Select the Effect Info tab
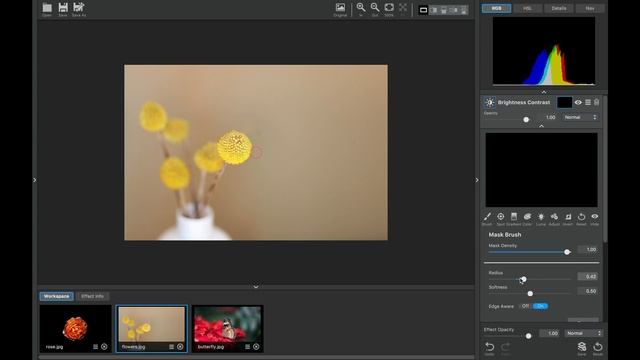This screenshot has width=640, height=360. 92,296
